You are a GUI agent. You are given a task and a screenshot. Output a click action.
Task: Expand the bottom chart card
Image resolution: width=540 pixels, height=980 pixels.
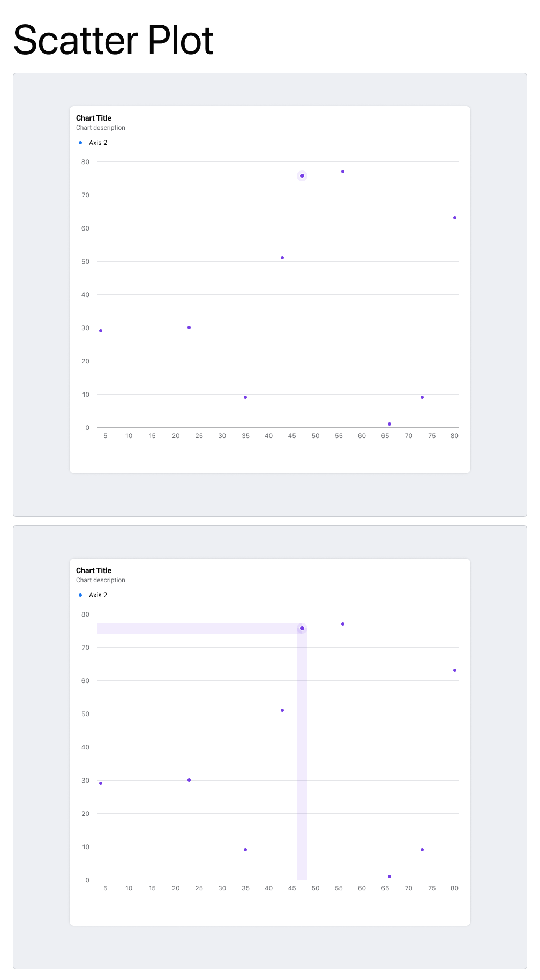tap(269, 743)
